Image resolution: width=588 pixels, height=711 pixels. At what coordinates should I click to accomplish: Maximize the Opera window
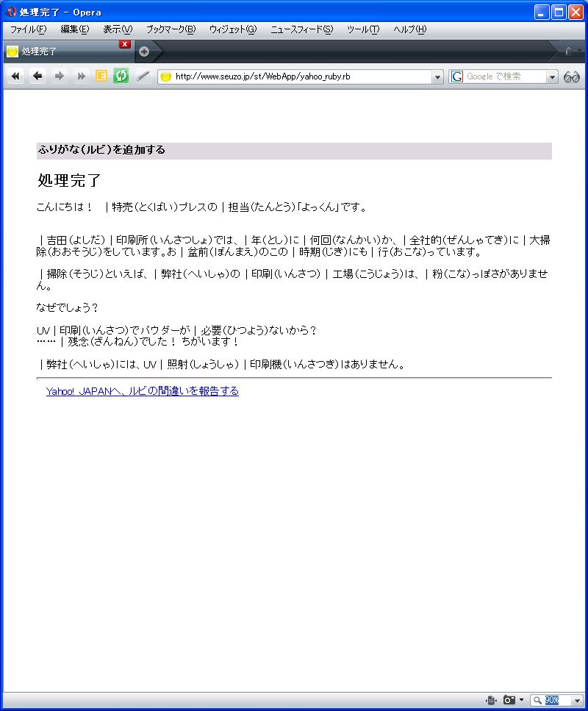tap(559, 12)
